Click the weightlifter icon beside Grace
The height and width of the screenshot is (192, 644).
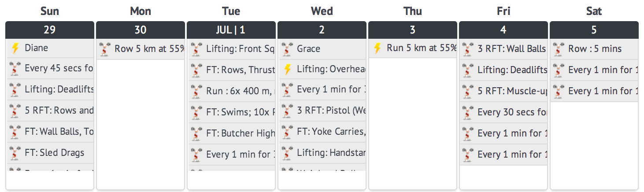point(287,49)
